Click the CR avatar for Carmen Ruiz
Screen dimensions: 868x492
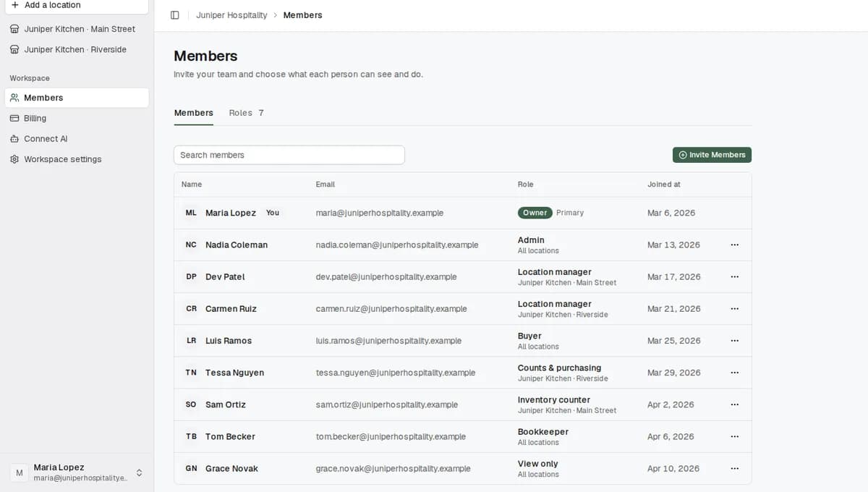click(191, 309)
